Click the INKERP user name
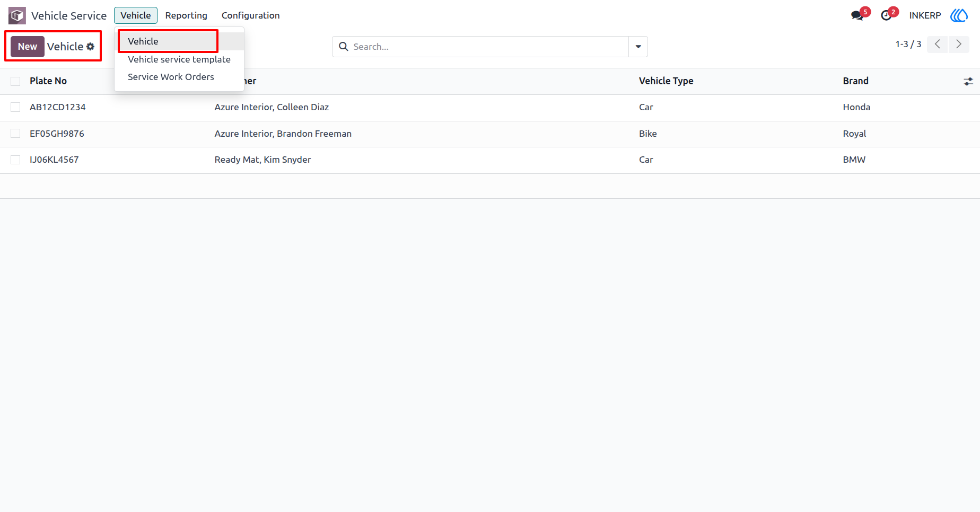Screen dimensions: 980x512 pos(925,15)
